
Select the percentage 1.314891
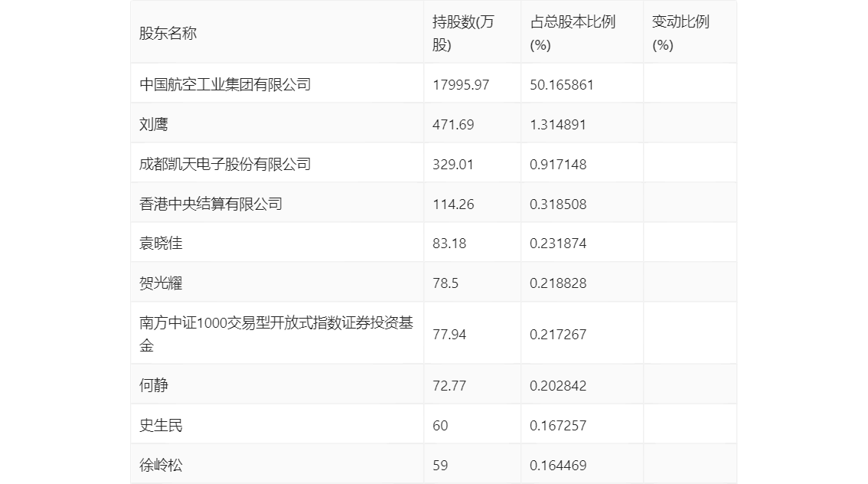pos(557,125)
